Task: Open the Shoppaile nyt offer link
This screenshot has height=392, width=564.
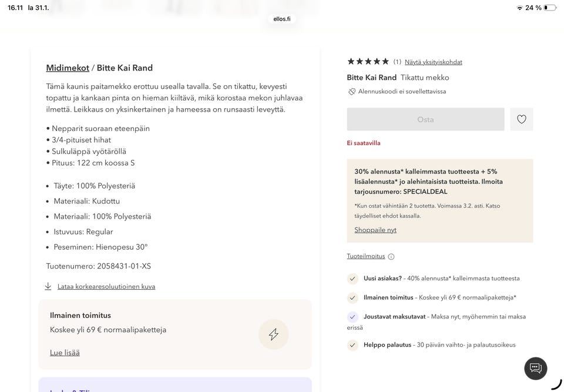Action: click(x=375, y=230)
